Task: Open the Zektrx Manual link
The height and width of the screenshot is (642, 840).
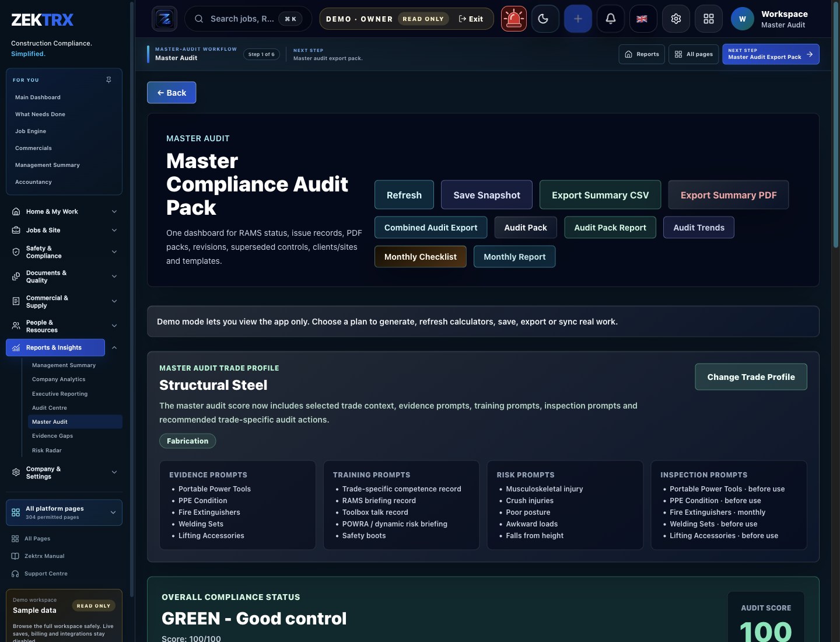Action: [44, 556]
